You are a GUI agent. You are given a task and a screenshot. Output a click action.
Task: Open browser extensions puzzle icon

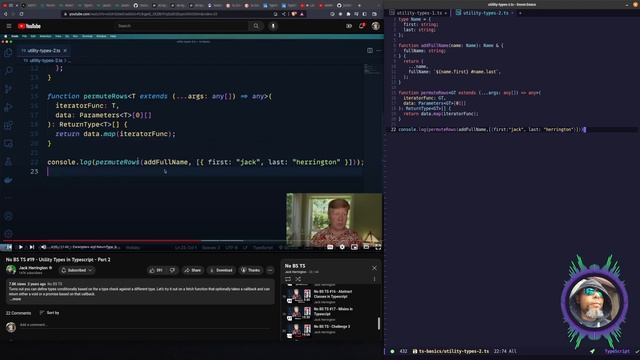pos(348,14)
